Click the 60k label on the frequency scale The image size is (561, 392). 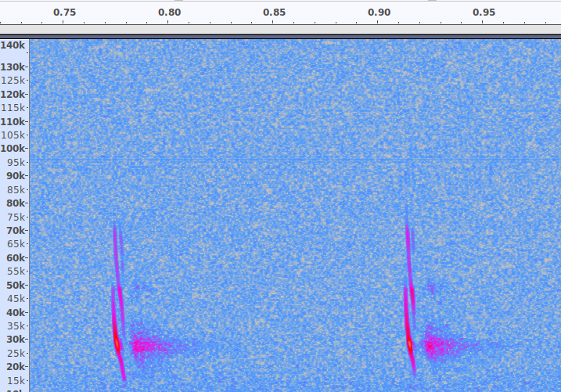point(15,258)
